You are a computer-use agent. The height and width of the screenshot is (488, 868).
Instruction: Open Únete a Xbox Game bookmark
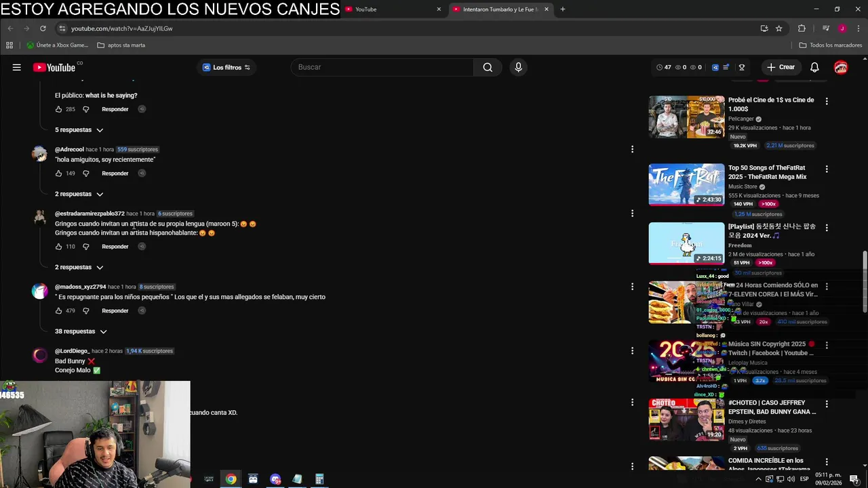coord(58,45)
